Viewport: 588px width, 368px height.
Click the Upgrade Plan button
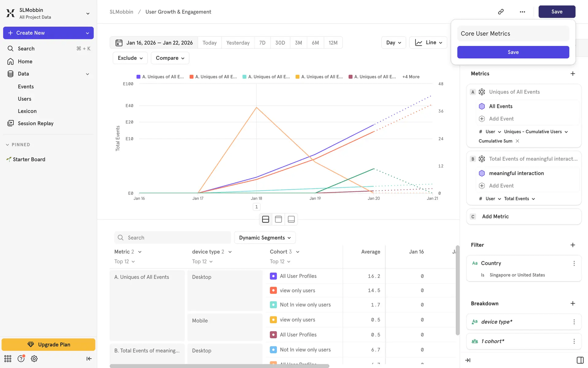coord(48,344)
